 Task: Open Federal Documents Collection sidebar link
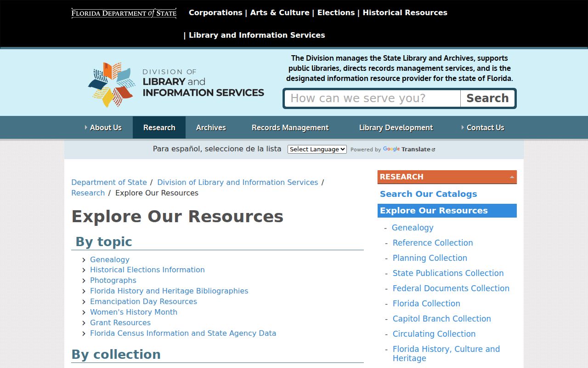pos(451,288)
